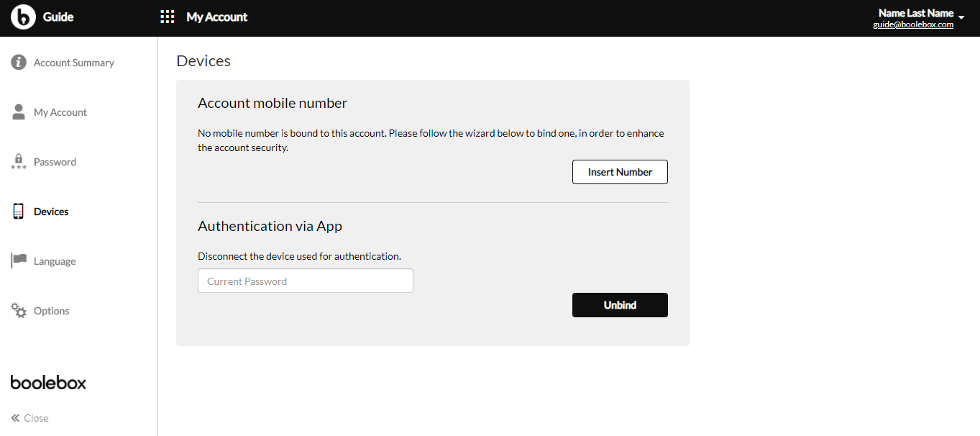Go to Password menu item
Viewport: 980px width, 436px height.
click(x=55, y=162)
